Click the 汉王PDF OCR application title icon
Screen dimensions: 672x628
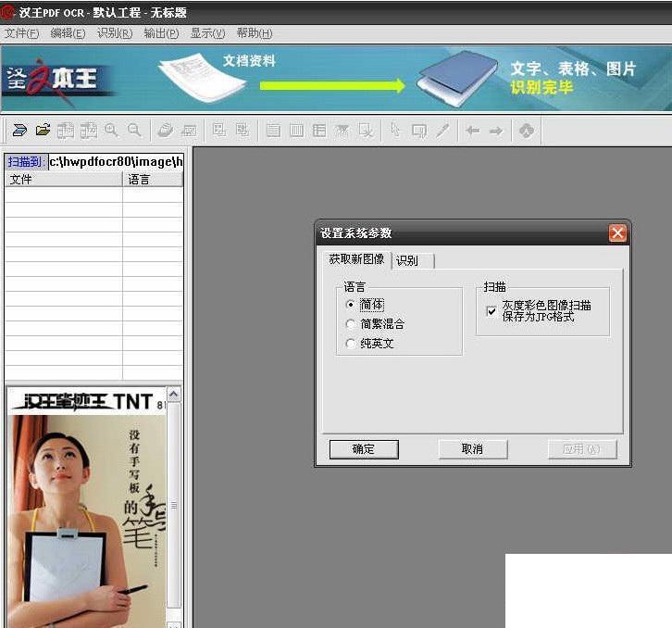[x=7, y=12]
